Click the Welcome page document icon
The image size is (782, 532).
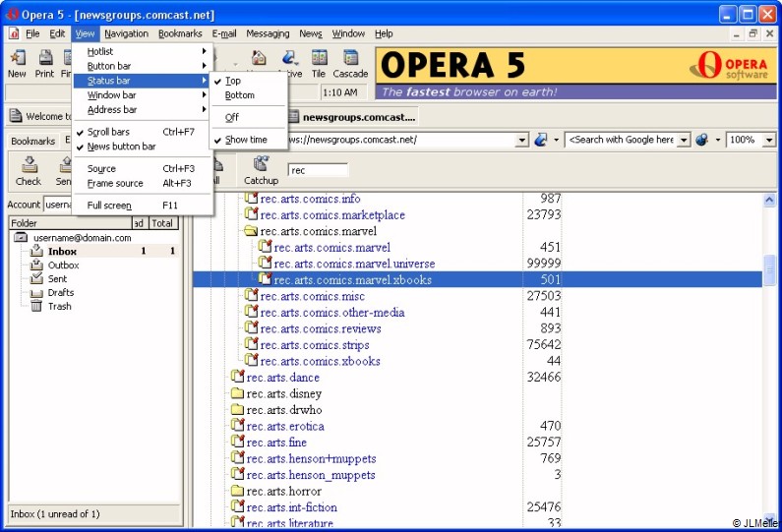point(16,116)
